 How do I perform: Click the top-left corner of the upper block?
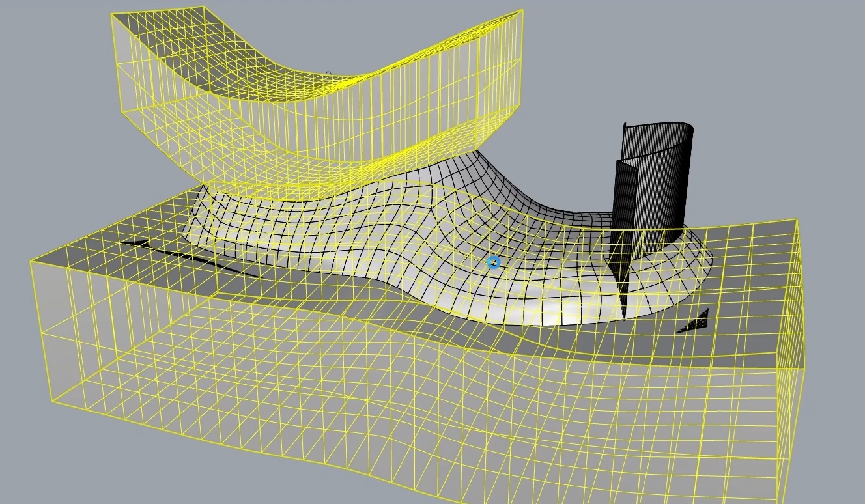[x=112, y=14]
